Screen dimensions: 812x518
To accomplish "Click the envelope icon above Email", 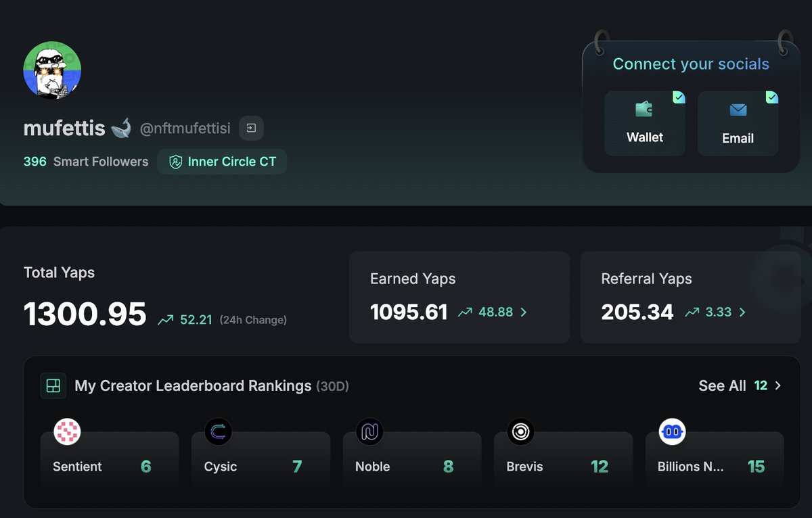I will click(x=738, y=110).
